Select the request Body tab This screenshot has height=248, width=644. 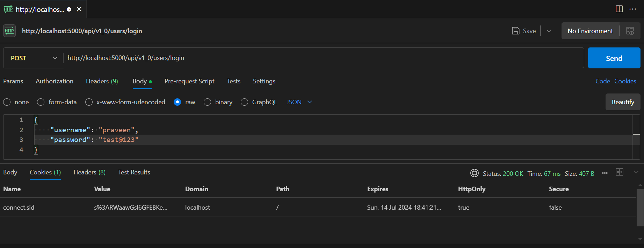(142, 81)
